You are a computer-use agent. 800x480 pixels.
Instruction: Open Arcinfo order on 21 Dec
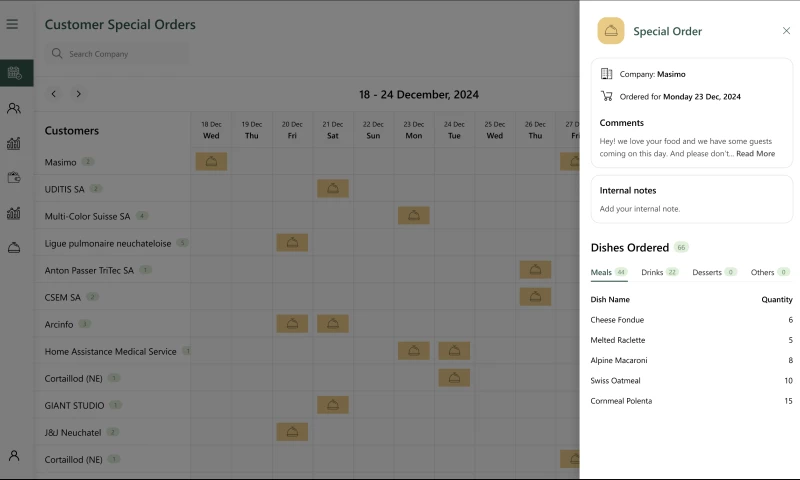[x=333, y=324]
